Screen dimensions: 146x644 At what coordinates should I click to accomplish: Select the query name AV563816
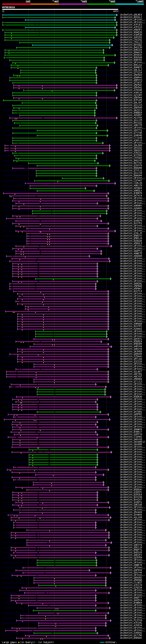pyautogui.click(x=8, y=8)
